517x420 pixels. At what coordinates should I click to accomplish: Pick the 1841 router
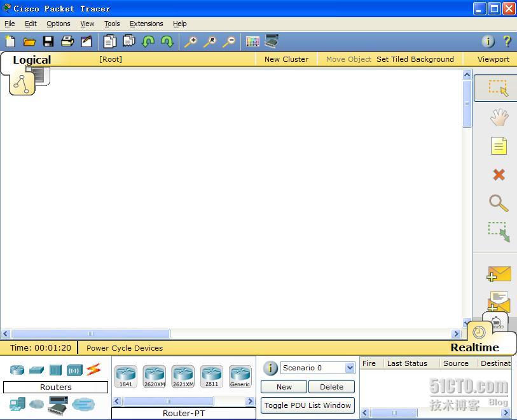[126, 377]
